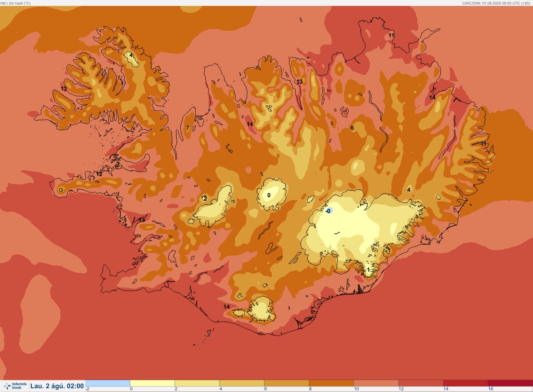Click the 10 tick label on the legend
Image resolution: width=533 pixels, height=392 pixels.
(356, 389)
